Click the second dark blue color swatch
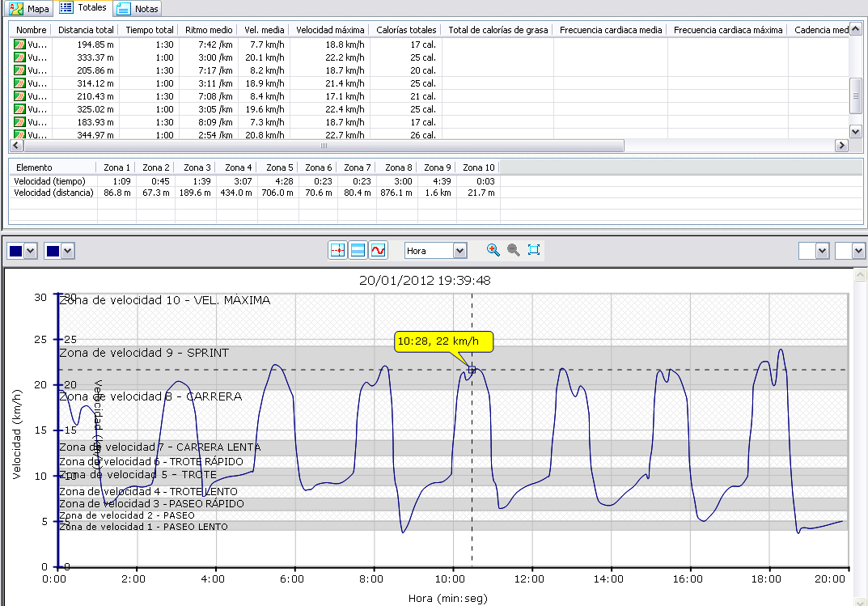This screenshot has height=606, width=868. click(52, 251)
